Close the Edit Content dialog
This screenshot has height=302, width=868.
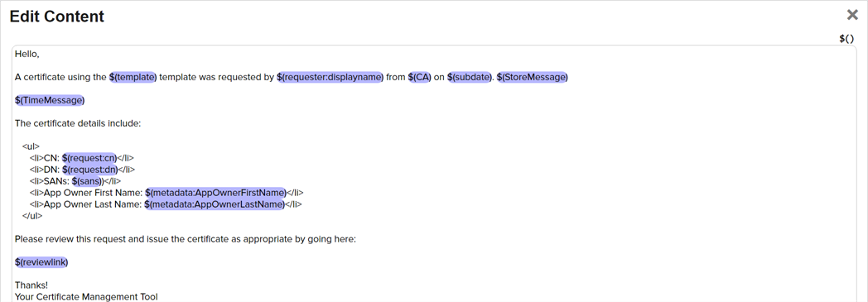tap(852, 15)
